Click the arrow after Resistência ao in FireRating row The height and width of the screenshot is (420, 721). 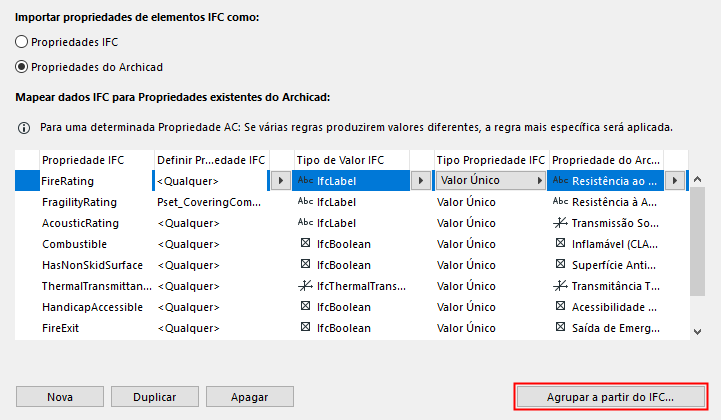pos(676,181)
